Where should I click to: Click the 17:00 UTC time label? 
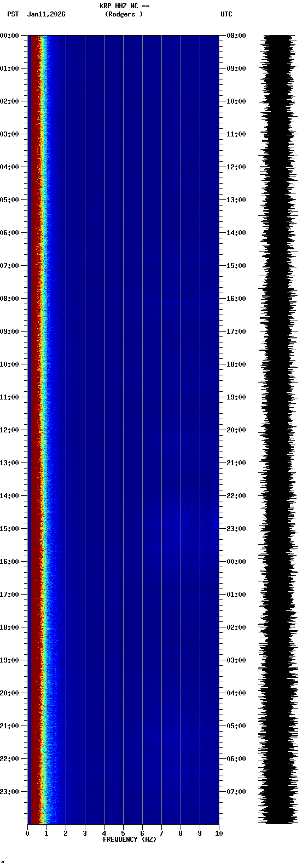coord(236,332)
